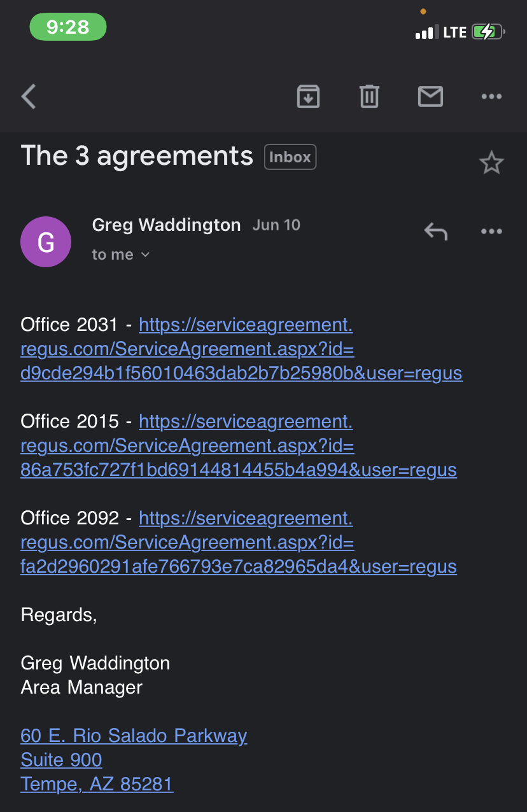The width and height of the screenshot is (527, 812).
Task: Star 'The 3 agreements' email
Action: 491,164
